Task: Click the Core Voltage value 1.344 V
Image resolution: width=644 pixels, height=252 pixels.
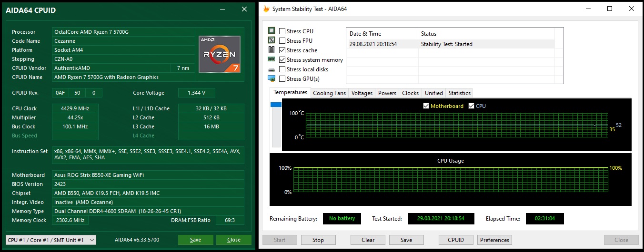Action: 197,93
